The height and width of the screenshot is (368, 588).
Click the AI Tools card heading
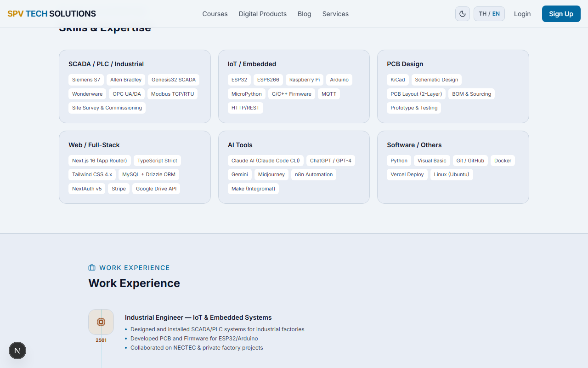(x=240, y=145)
